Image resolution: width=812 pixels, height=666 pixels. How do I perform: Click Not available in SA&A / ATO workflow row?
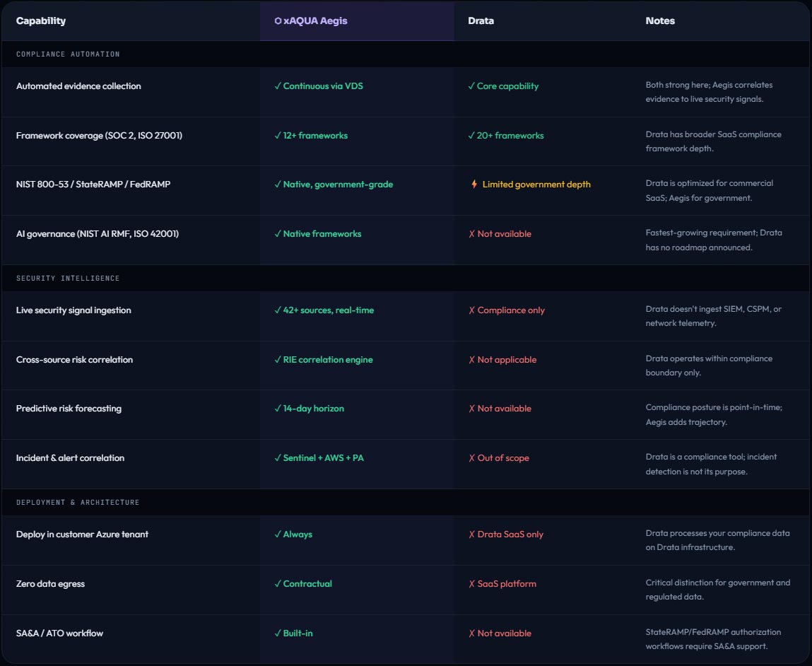500,633
